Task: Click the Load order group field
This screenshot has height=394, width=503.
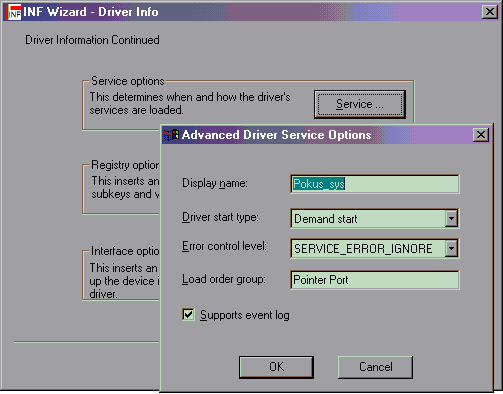Action: 375,280
